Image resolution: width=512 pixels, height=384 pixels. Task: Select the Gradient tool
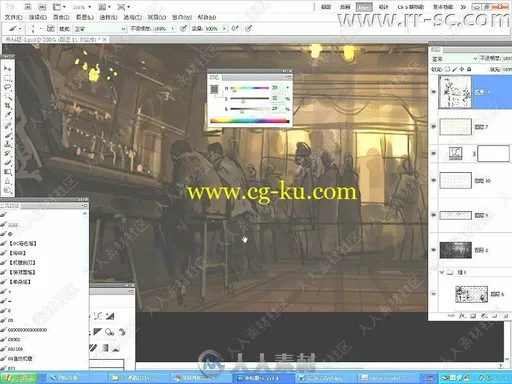click(x=7, y=172)
